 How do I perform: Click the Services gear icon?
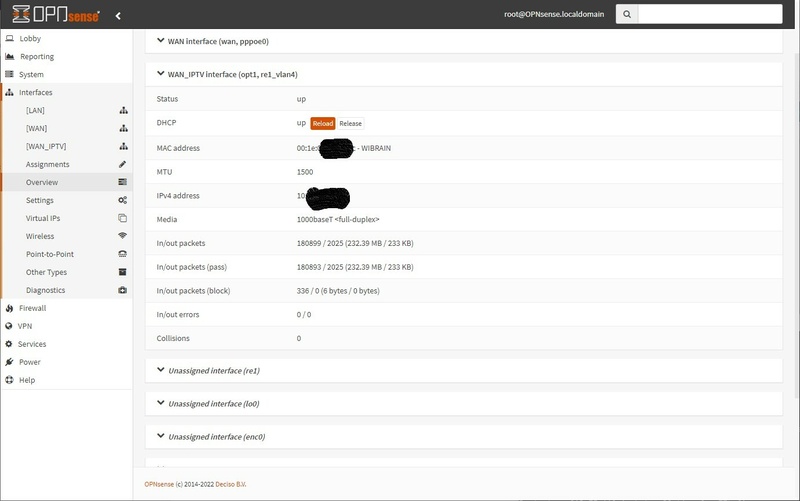[9, 344]
